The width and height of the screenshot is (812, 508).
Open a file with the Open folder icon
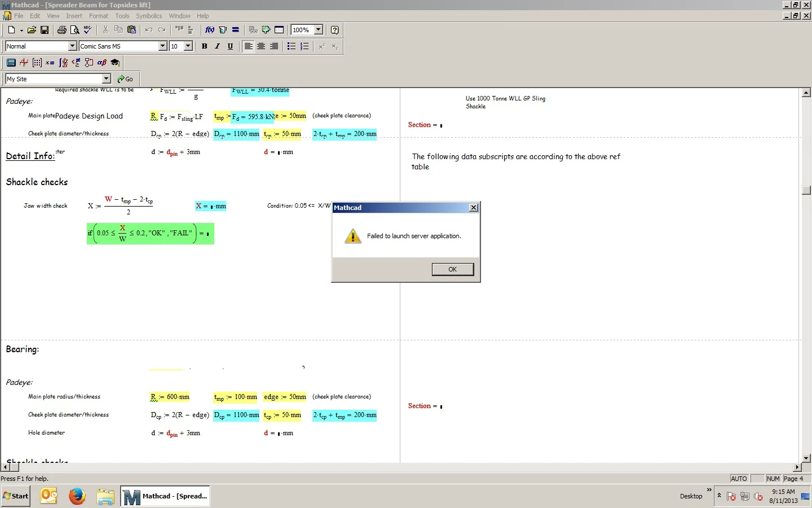[32, 30]
